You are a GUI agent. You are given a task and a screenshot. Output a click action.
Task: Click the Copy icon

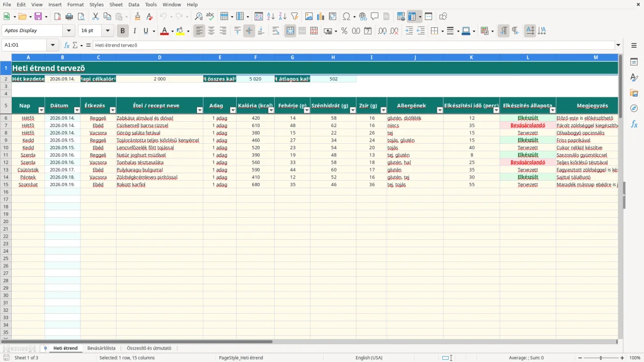click(x=107, y=17)
